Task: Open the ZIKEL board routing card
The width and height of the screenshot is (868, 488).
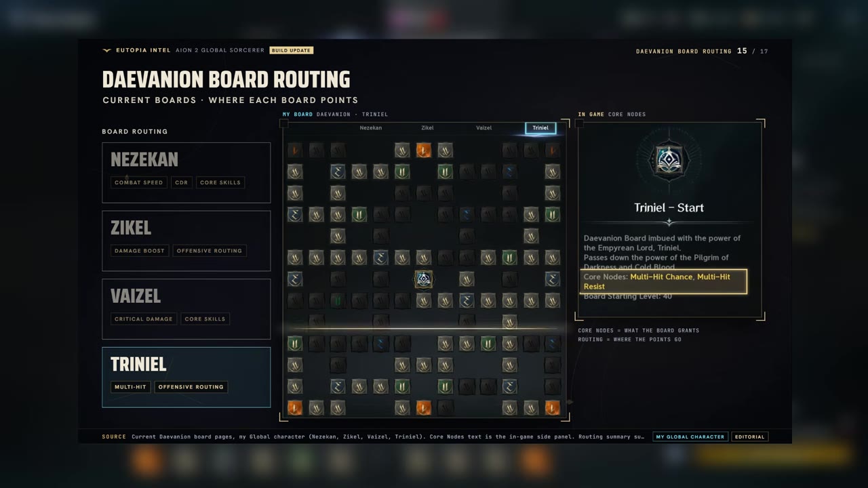Action: pyautogui.click(x=186, y=241)
